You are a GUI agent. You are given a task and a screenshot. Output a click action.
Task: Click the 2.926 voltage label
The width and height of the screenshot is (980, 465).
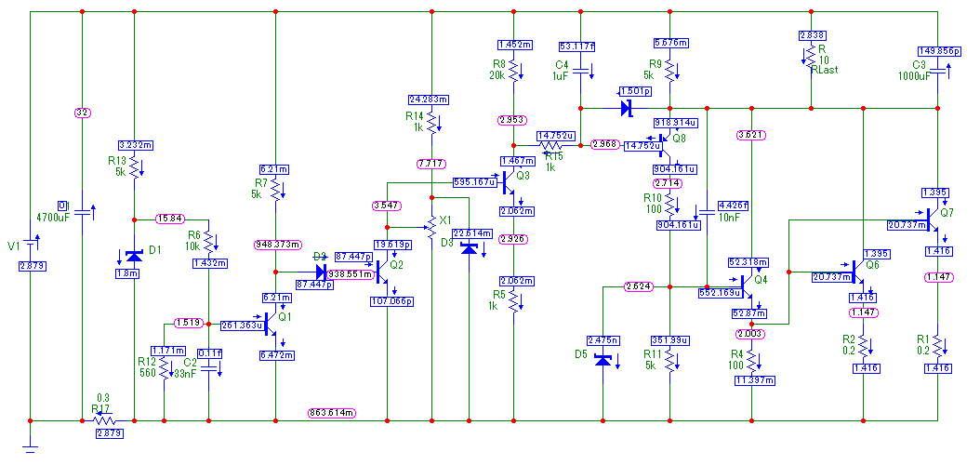512,239
